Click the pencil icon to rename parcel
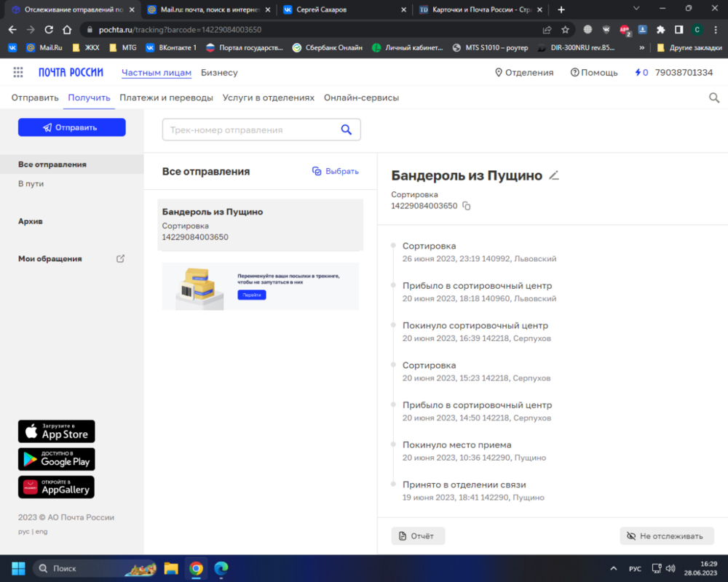The image size is (728, 582). point(554,175)
